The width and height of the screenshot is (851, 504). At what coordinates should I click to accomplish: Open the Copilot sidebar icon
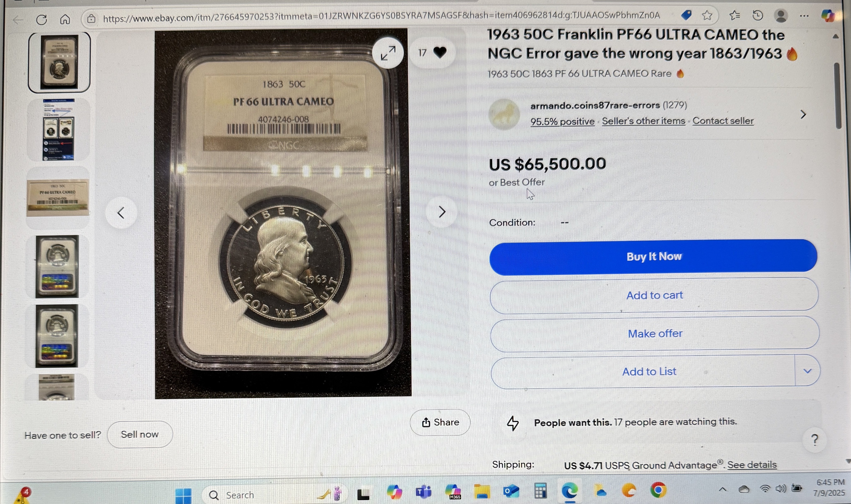point(828,15)
